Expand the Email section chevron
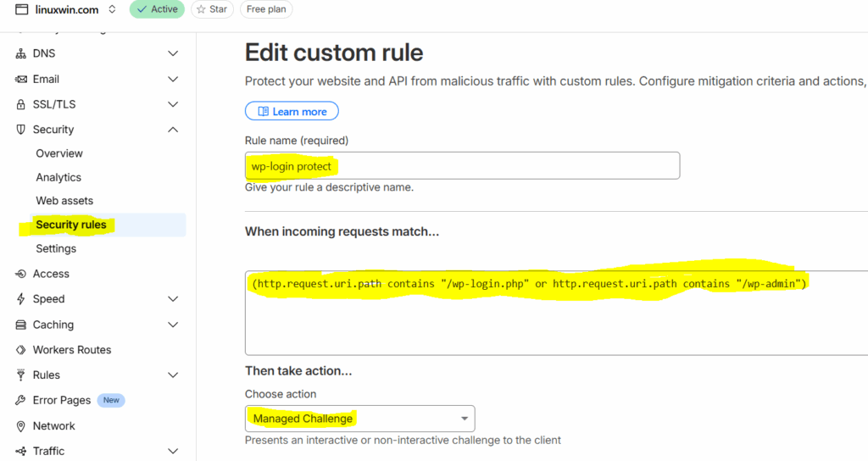This screenshot has width=868, height=461. 173,79
